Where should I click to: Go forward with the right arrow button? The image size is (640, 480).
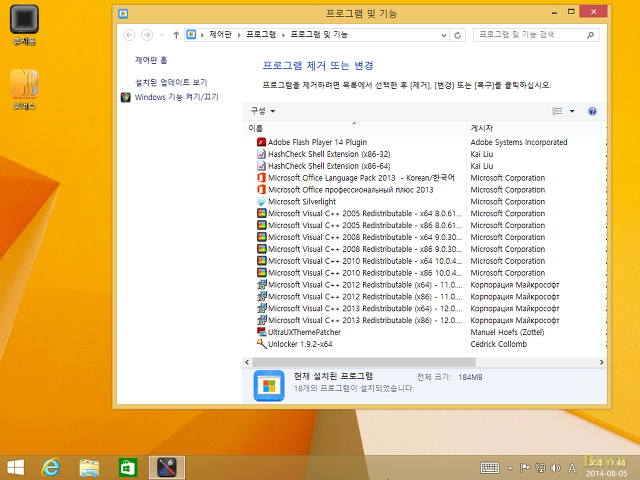[x=147, y=35]
